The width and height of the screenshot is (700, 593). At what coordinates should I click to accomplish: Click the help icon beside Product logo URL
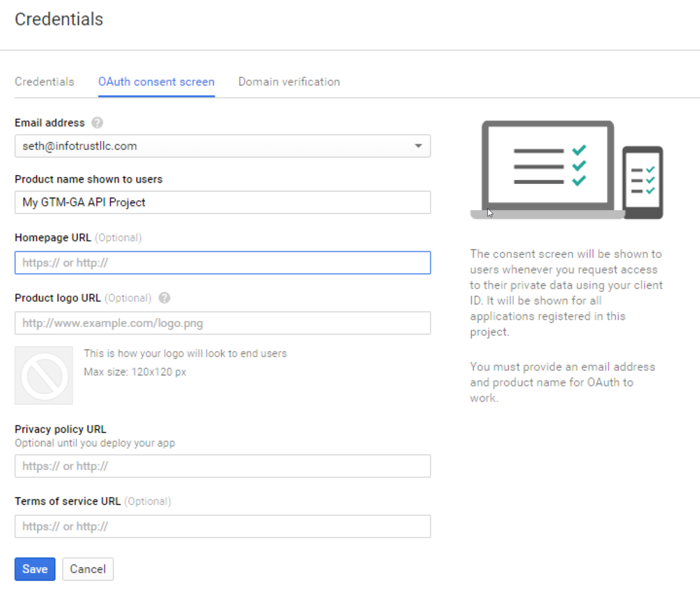(164, 298)
